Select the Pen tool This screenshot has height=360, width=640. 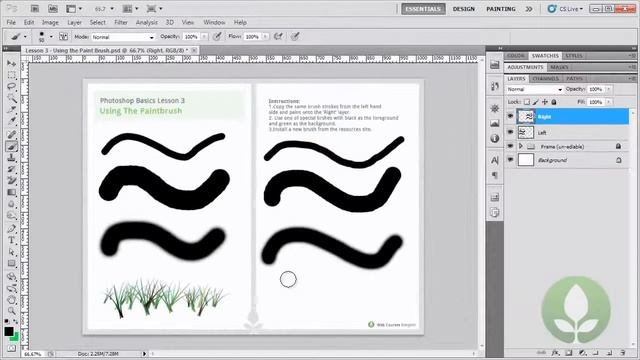click(11, 229)
